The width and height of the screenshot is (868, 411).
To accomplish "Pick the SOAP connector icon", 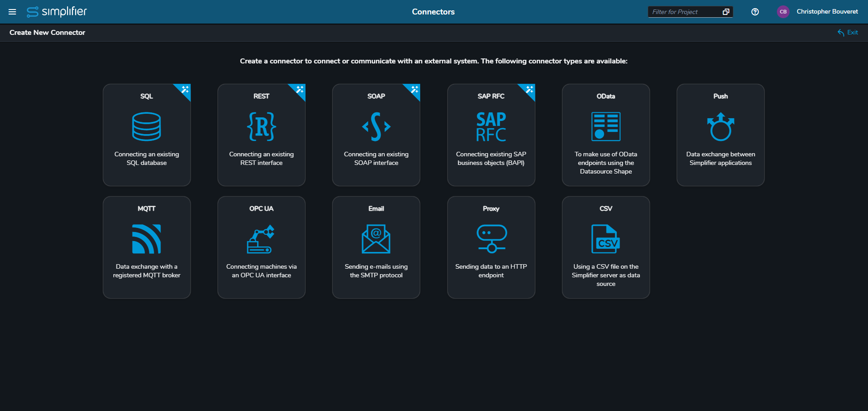I will 376,127.
